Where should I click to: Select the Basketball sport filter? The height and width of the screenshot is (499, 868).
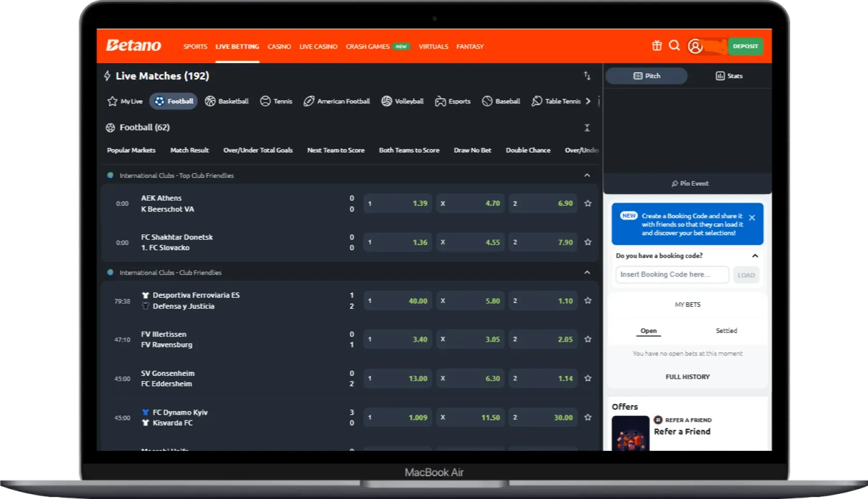(226, 101)
